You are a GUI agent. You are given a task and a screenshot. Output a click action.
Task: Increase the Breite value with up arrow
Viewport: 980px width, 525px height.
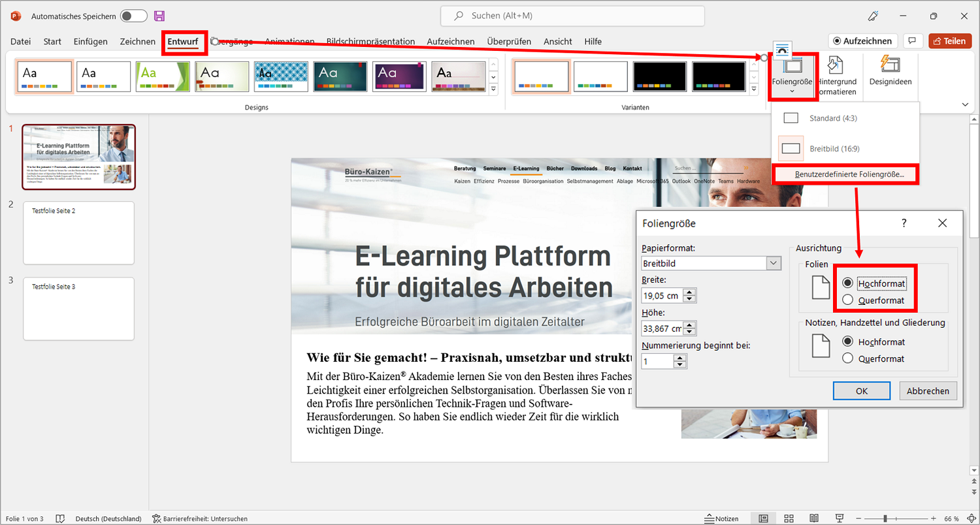pyautogui.click(x=689, y=292)
